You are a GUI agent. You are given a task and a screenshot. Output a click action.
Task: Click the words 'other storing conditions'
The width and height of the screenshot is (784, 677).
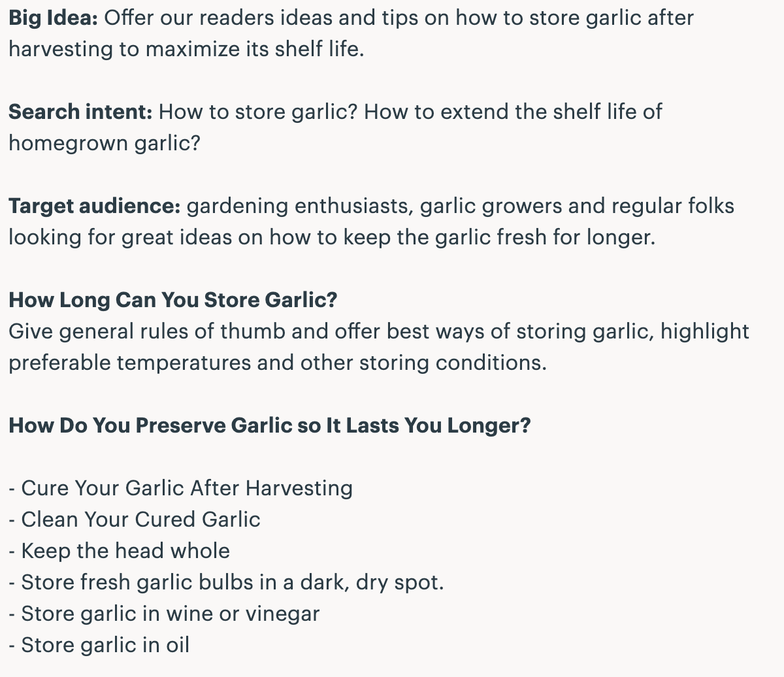tap(423, 363)
